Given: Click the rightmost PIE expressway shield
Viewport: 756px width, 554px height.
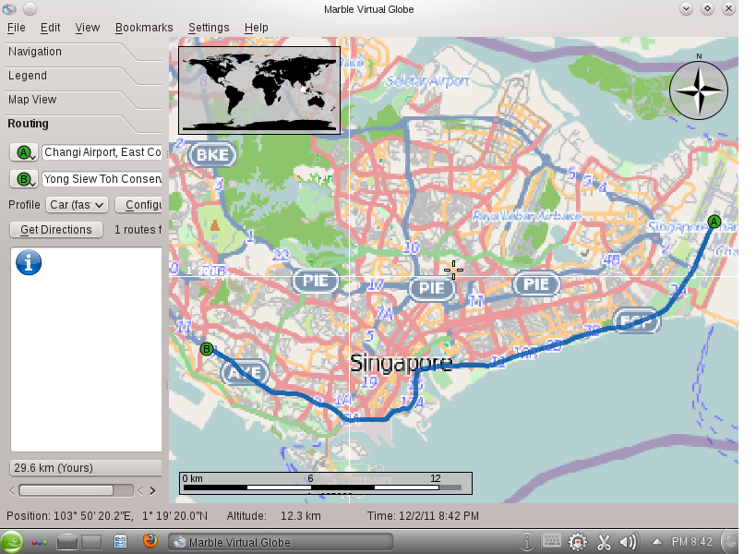Looking at the screenshot, I should (536, 284).
